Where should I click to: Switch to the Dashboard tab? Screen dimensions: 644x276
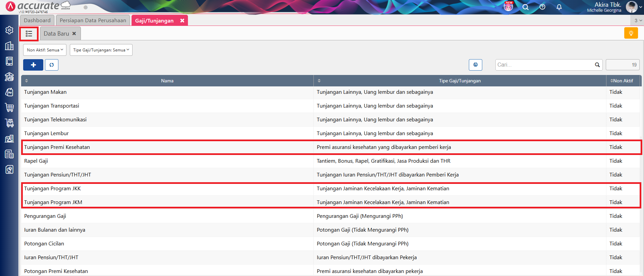tap(37, 21)
